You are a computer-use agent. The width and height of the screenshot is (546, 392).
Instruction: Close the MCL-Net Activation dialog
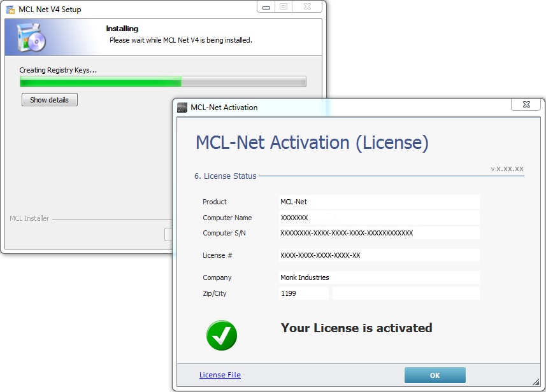tap(526, 104)
